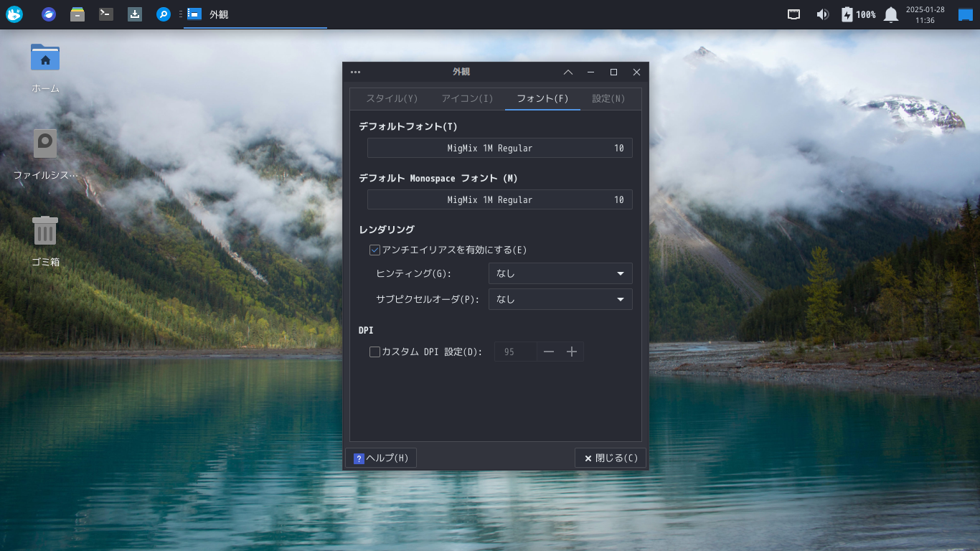
Task: Open the ホーム folder on the desktop
Action: [44, 58]
